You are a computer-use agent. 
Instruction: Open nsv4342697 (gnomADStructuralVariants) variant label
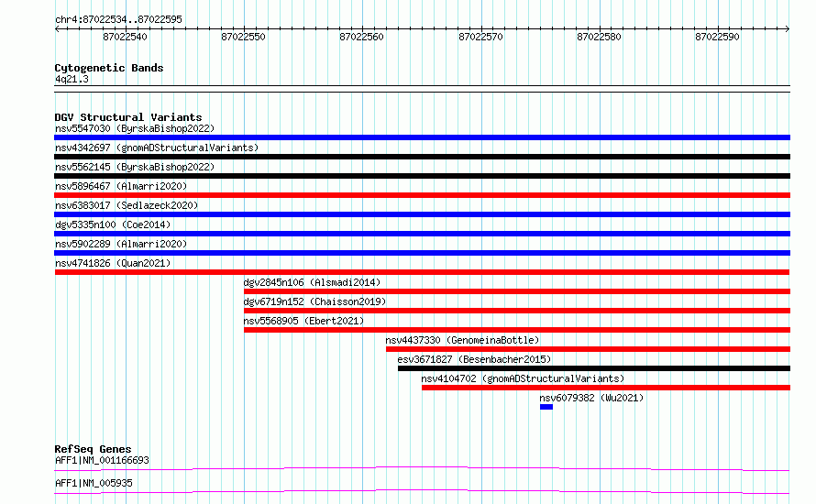[157, 148]
